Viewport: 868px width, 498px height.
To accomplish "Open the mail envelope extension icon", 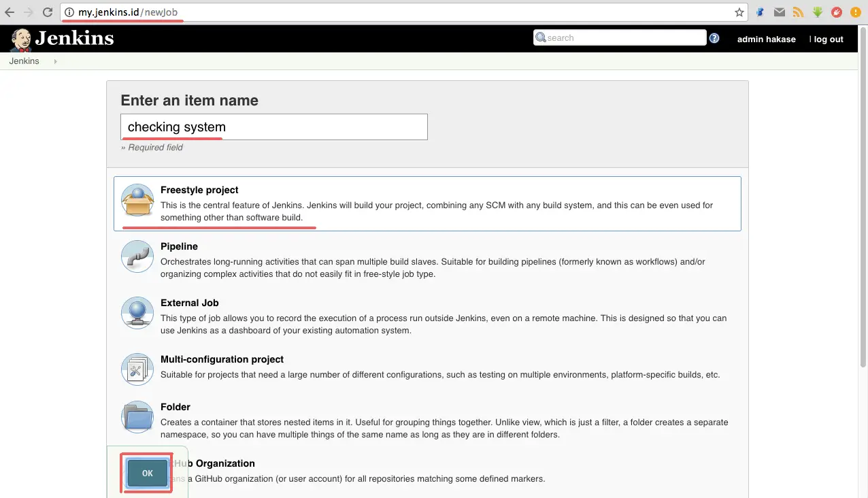I will pos(780,12).
